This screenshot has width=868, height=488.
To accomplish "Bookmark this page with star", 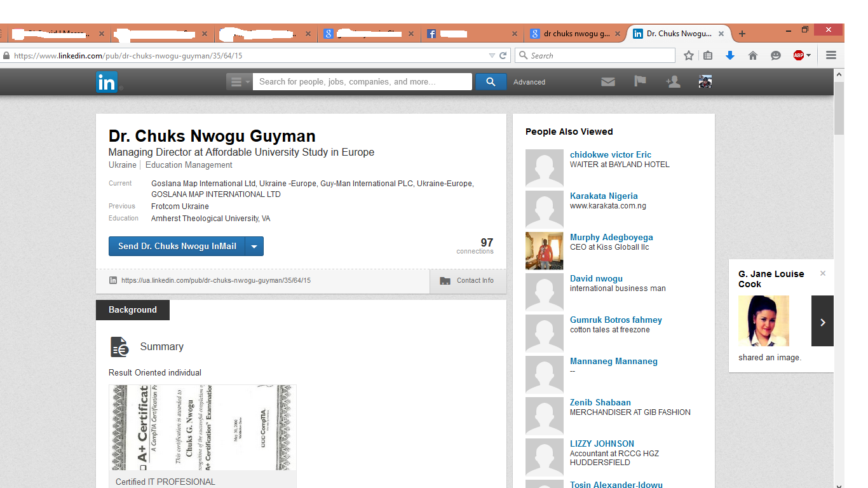I will 689,56.
